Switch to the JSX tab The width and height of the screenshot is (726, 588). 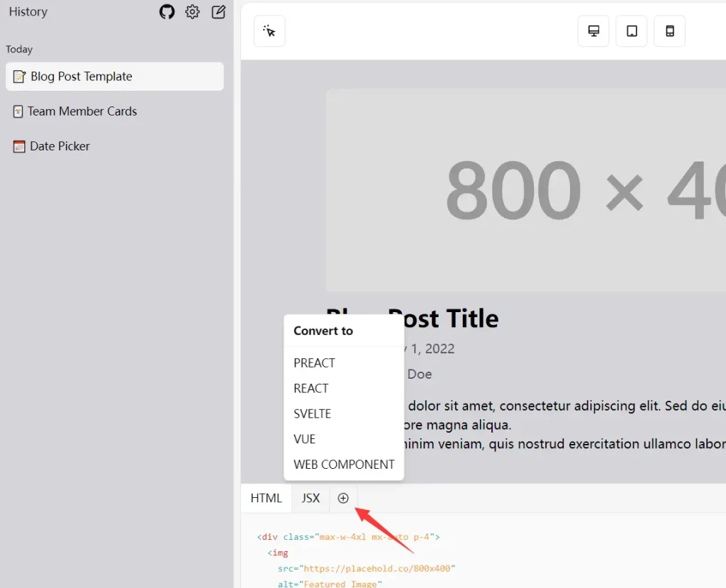pyautogui.click(x=311, y=498)
